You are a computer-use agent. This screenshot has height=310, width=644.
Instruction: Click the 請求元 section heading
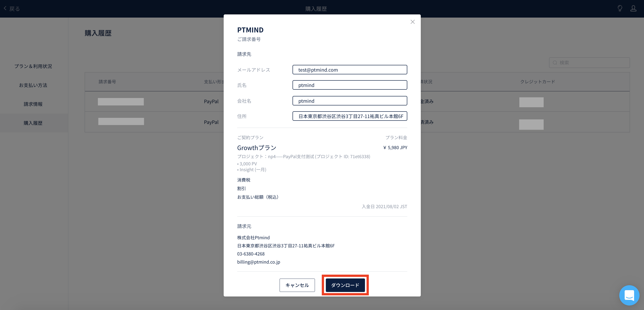(x=244, y=226)
